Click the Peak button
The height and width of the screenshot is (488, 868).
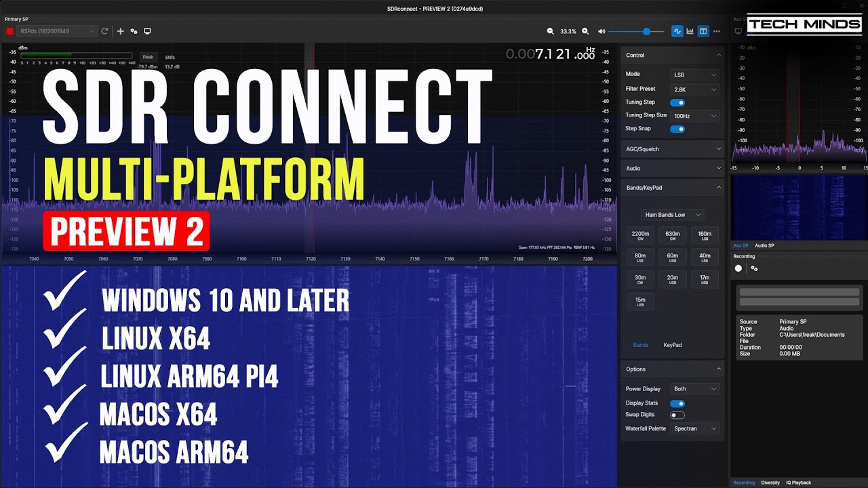[148, 58]
